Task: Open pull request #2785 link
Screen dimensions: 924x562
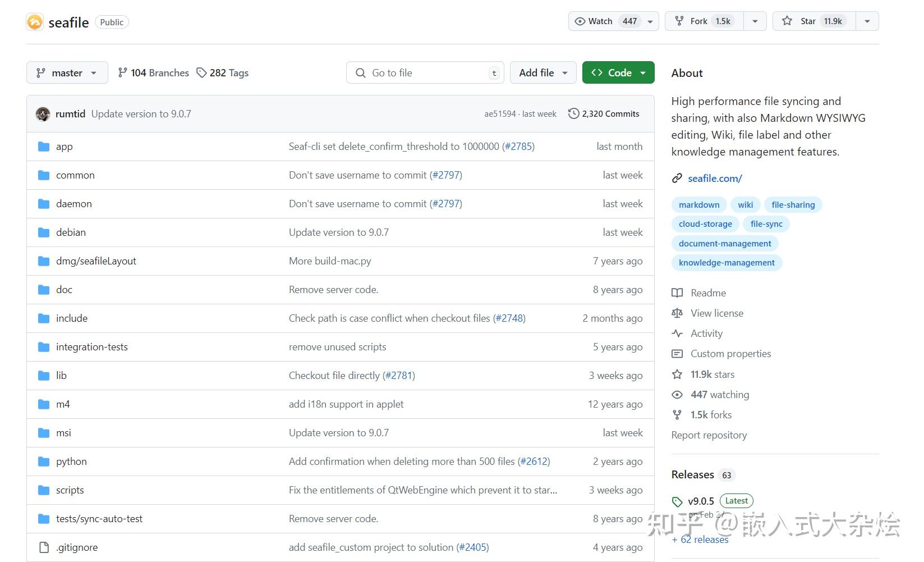Action: coord(518,147)
